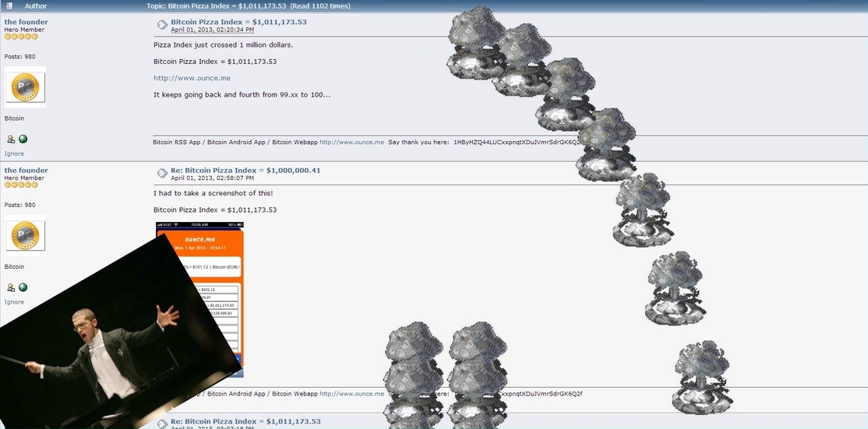Click the gold rank stars on the second post
Screen dimensions: 868x429
click(21, 185)
